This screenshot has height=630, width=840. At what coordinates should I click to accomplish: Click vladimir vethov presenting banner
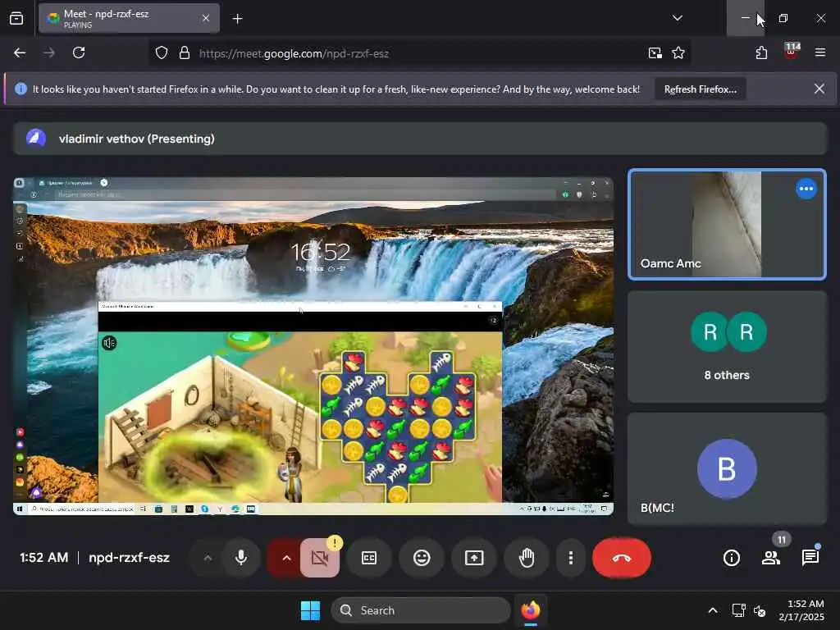tap(420, 139)
